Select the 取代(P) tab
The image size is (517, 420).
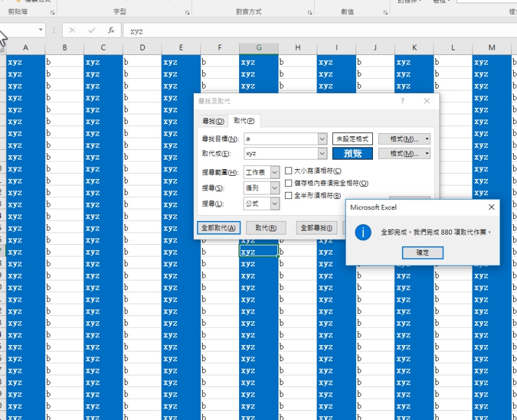point(244,121)
